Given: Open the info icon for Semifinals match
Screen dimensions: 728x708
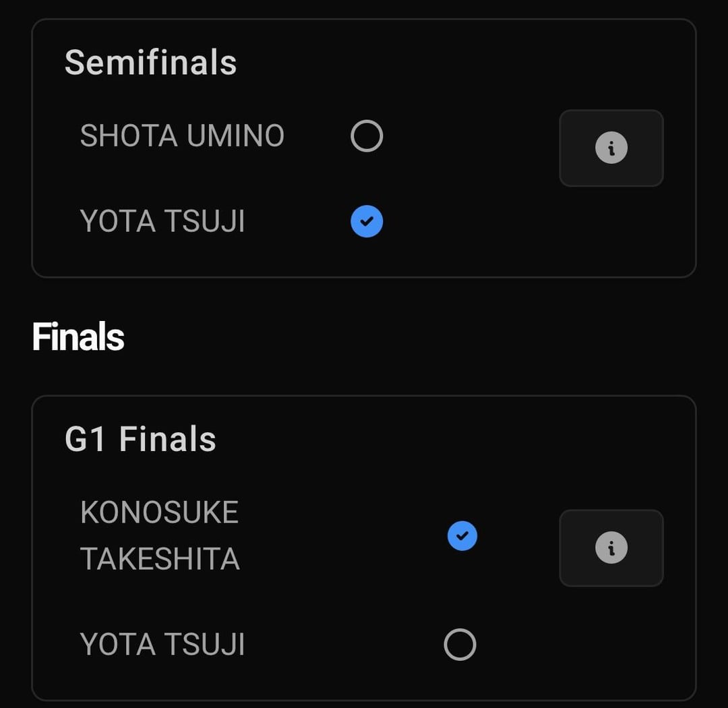Looking at the screenshot, I should point(611,148).
